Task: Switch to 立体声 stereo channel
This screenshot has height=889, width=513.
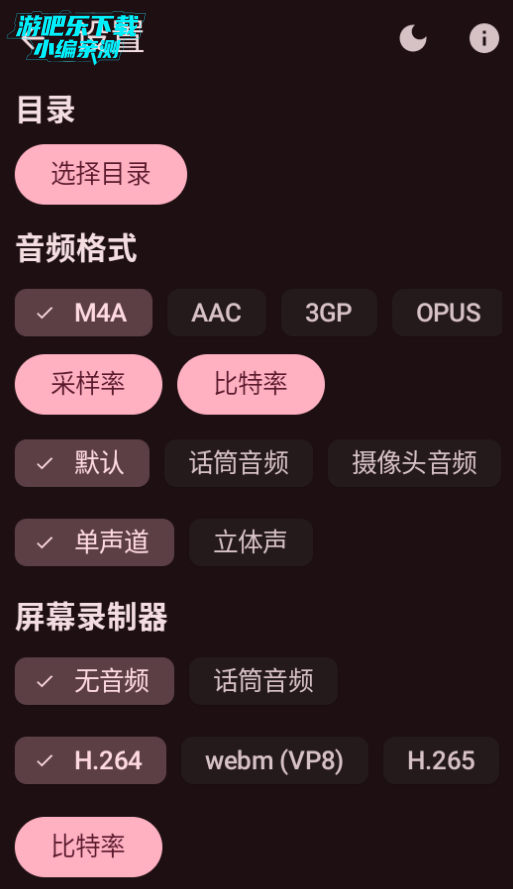Action: [x=251, y=543]
